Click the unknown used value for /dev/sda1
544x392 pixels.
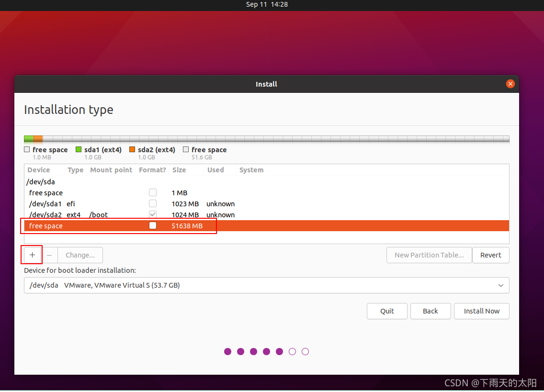click(x=220, y=204)
